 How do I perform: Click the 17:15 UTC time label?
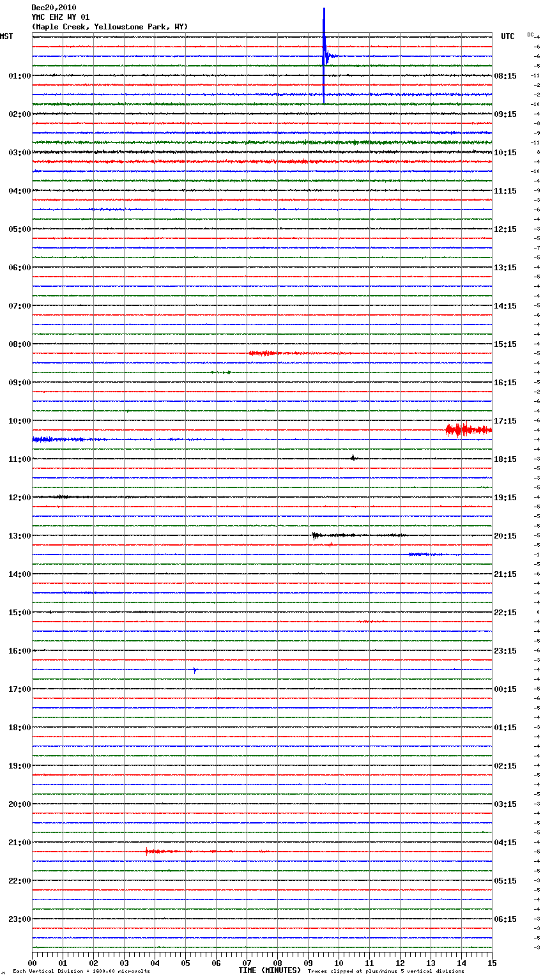tap(505, 421)
